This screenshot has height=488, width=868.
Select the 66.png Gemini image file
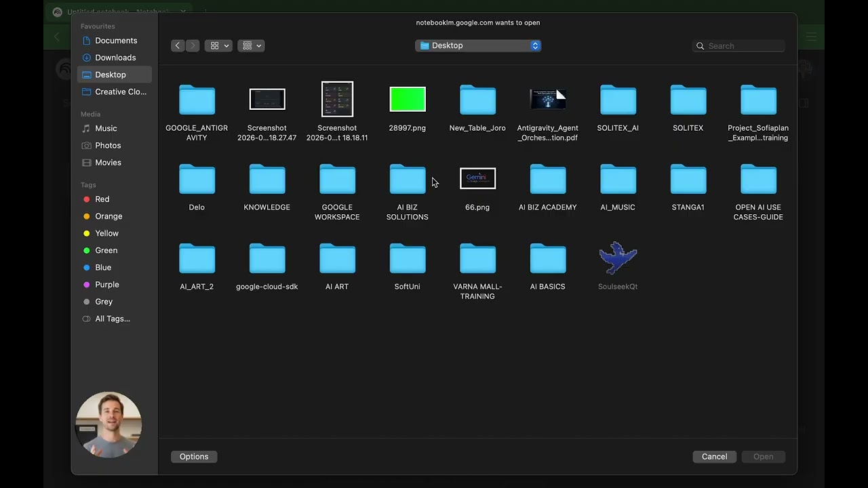477,179
